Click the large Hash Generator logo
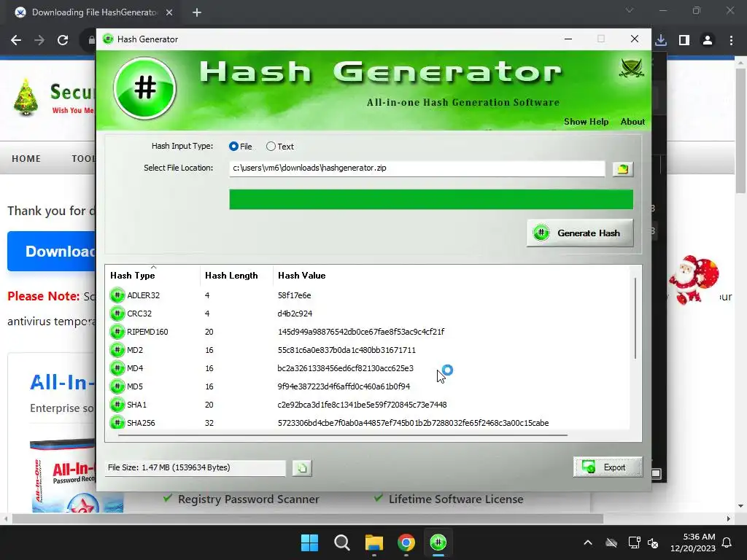Image resolution: width=747 pixels, height=560 pixels. [x=145, y=88]
